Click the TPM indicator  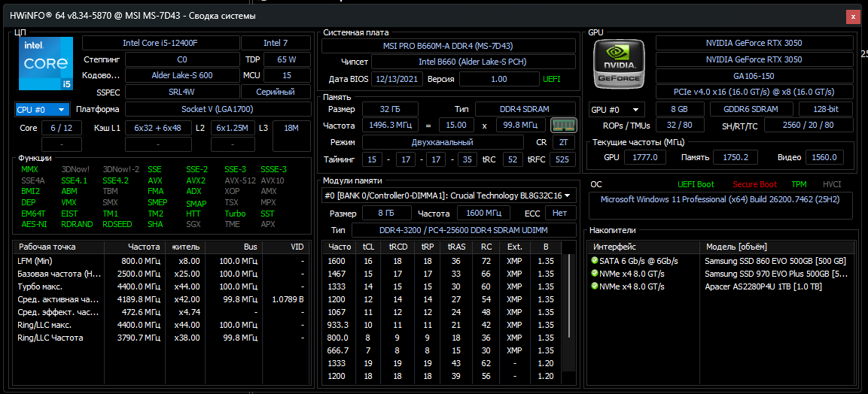(799, 184)
